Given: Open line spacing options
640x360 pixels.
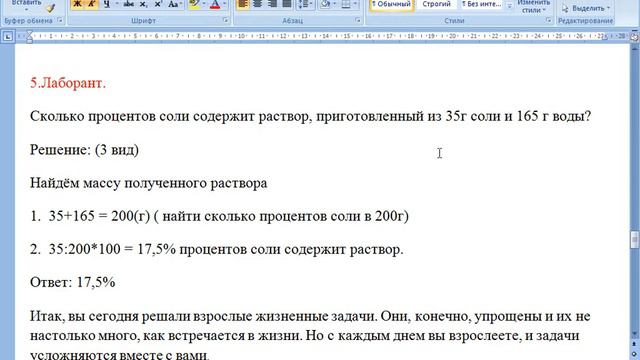Looking at the screenshot, I should [x=305, y=4].
